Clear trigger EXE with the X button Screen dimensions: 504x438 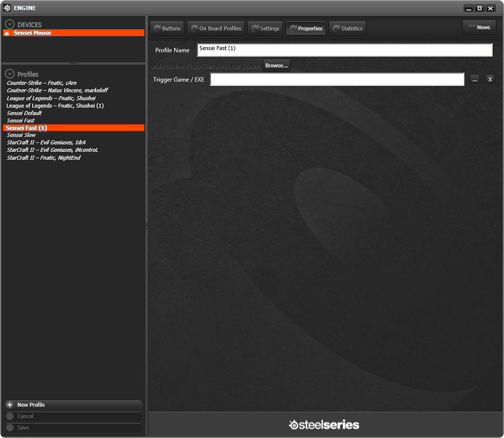tap(490, 79)
